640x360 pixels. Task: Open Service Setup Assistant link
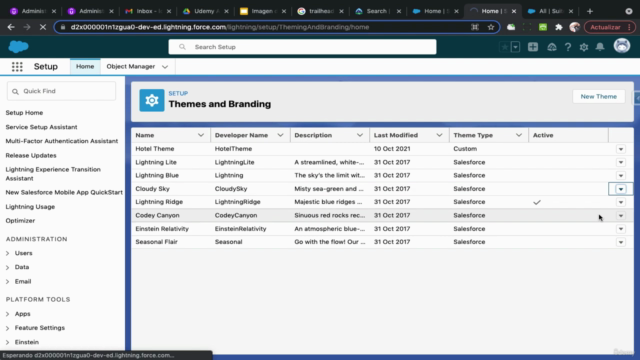(x=41, y=127)
